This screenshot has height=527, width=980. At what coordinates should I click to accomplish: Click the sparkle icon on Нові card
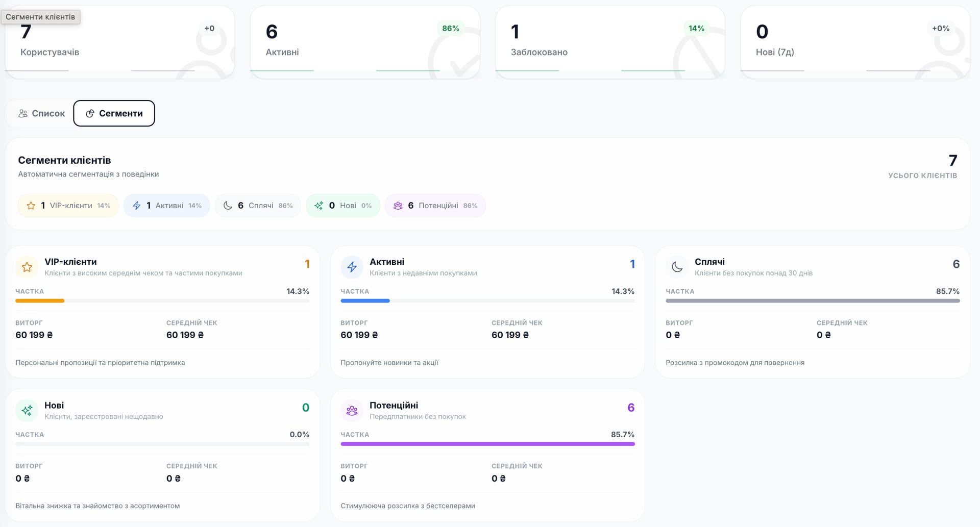pos(27,410)
